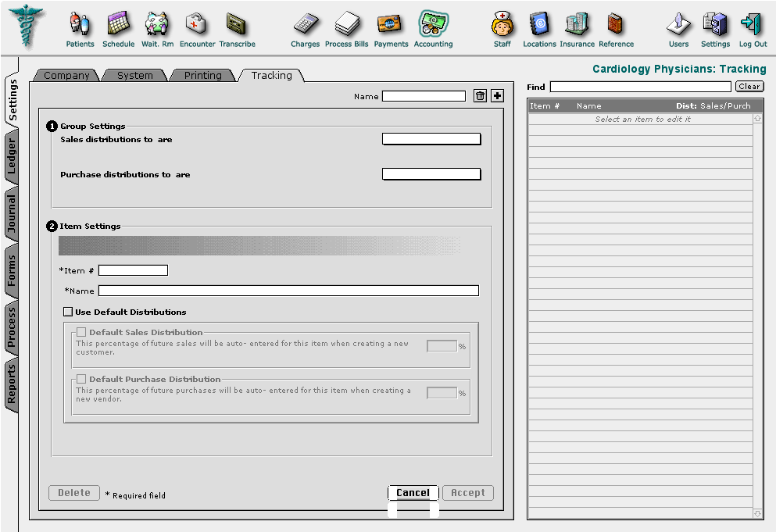Click the item list scroll down arrow
Screen dimensions: 776x532
tap(758, 514)
